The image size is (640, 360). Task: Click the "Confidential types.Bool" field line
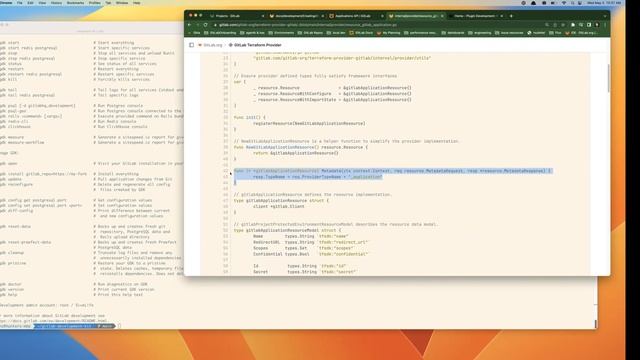[310, 254]
